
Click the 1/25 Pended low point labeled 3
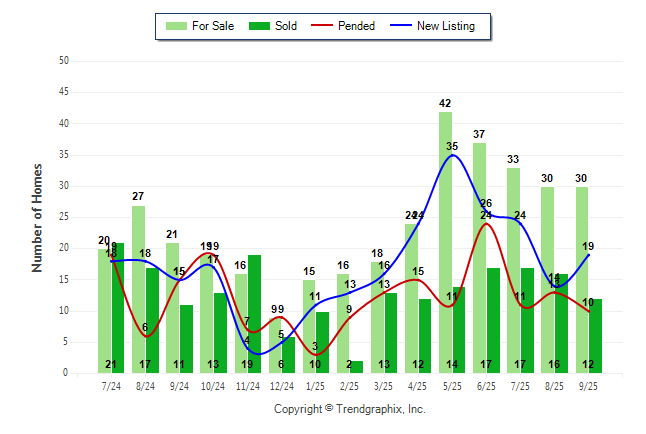pos(315,348)
